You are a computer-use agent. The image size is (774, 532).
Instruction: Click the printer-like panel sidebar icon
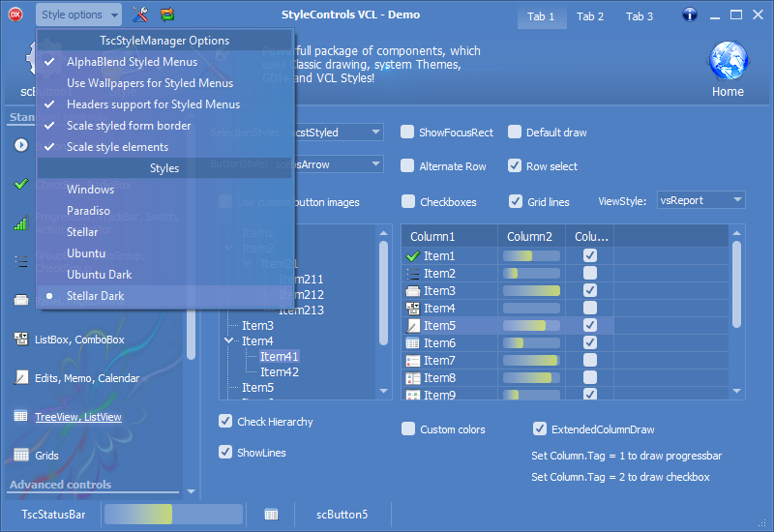(20, 300)
